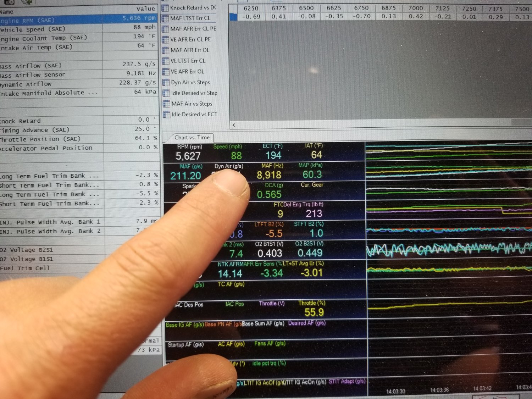
Task: Open the MAF LTST Err CL graph icon
Action: pos(165,18)
